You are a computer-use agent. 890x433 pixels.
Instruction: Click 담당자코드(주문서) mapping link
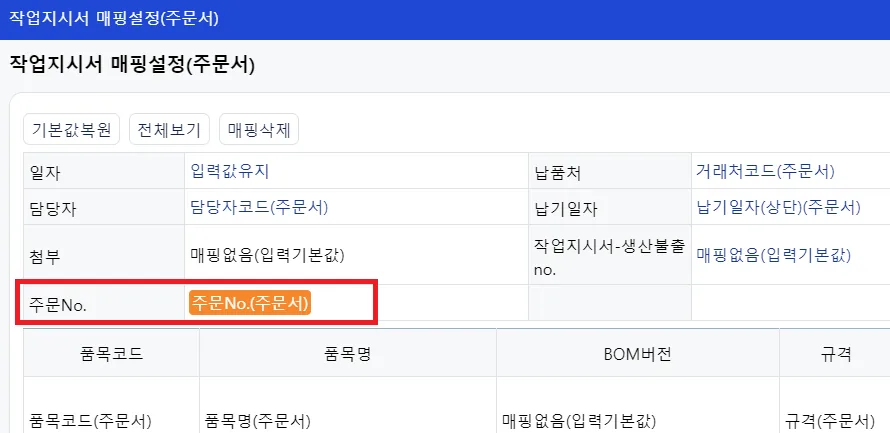[x=259, y=207]
